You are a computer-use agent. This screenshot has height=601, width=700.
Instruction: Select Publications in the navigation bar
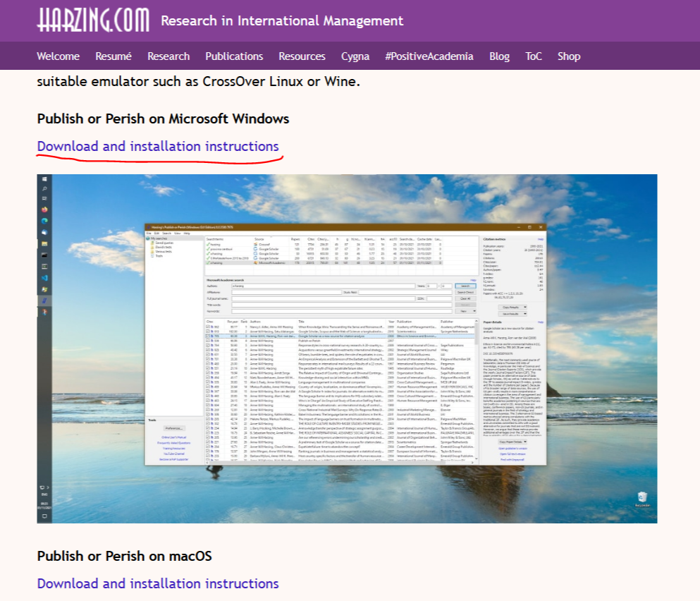pyautogui.click(x=234, y=56)
